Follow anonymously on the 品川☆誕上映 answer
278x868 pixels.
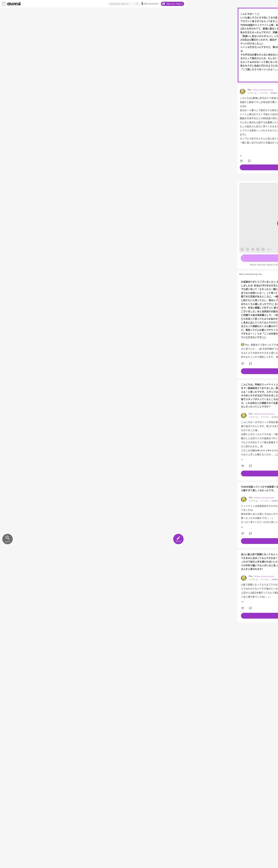pos(264,576)
